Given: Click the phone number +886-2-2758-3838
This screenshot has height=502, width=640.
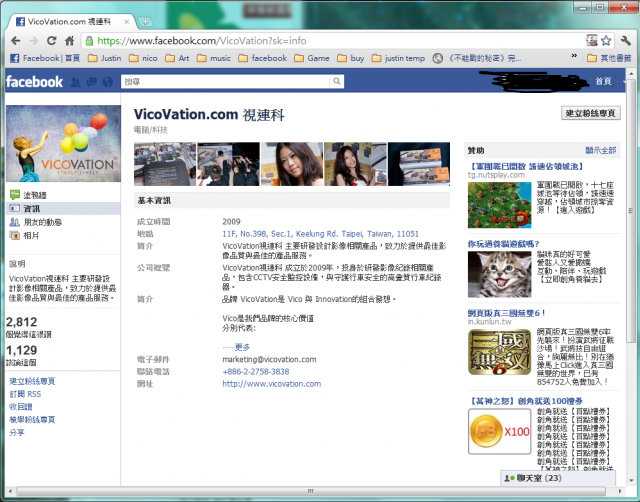Looking at the screenshot, I should [256, 371].
